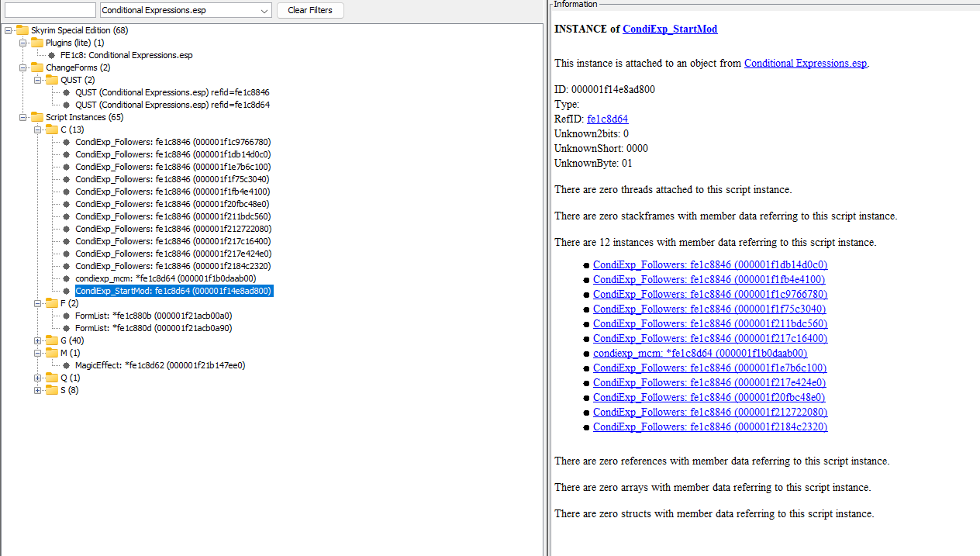
Task: Open link CondiExp_Followers (000001f1db14d0c0) in Information
Action: tap(710, 264)
